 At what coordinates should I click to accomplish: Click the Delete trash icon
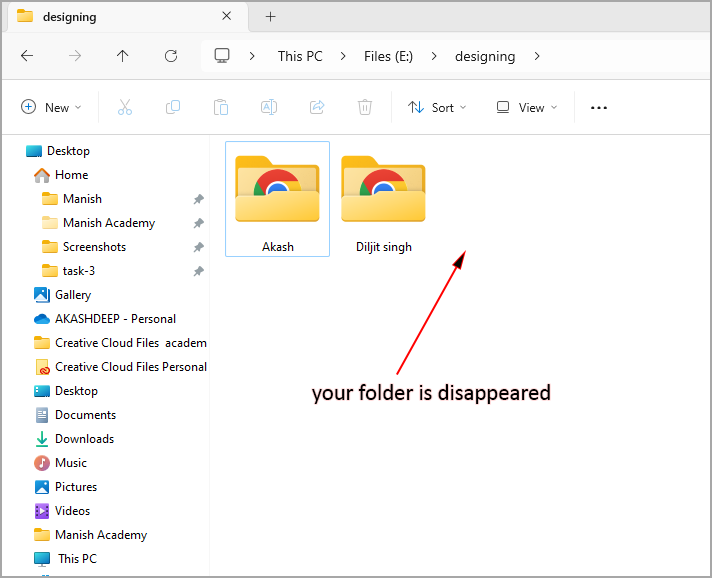point(365,107)
